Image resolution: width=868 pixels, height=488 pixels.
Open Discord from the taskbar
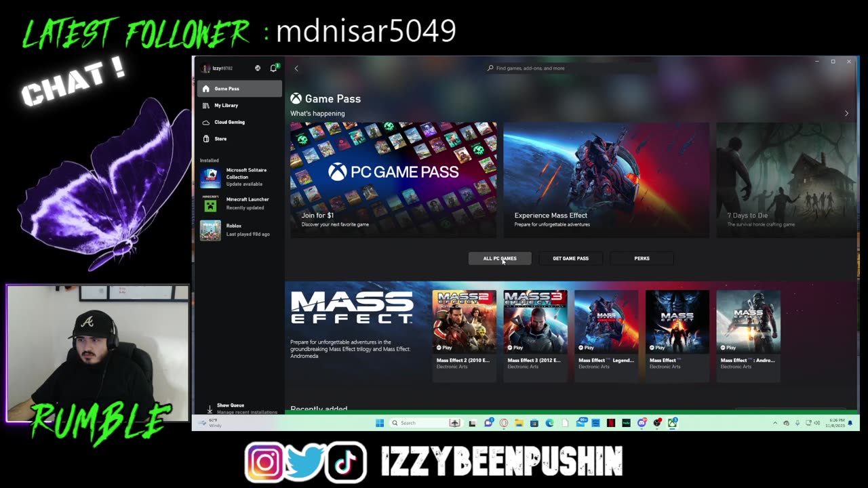pyautogui.click(x=642, y=423)
